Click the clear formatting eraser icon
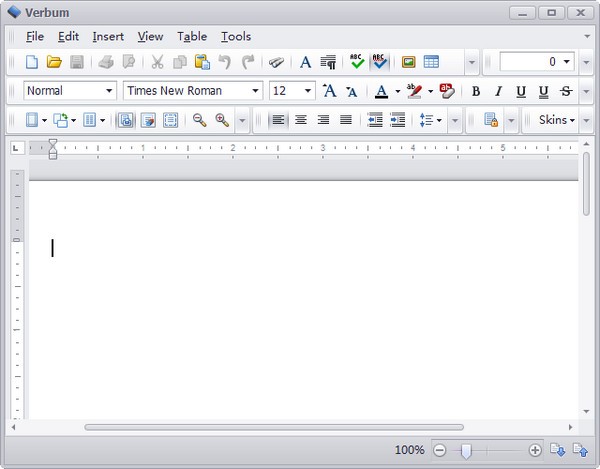This screenshot has width=600, height=469. [x=447, y=91]
